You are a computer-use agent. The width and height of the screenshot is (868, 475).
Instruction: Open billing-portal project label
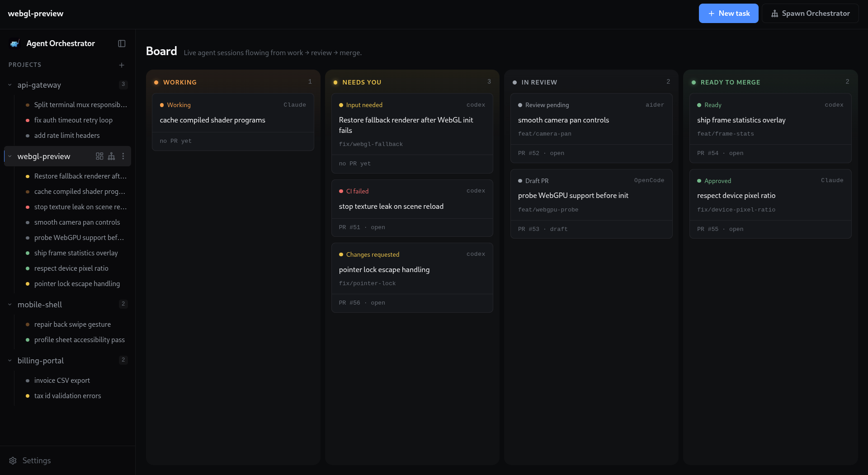tap(41, 361)
